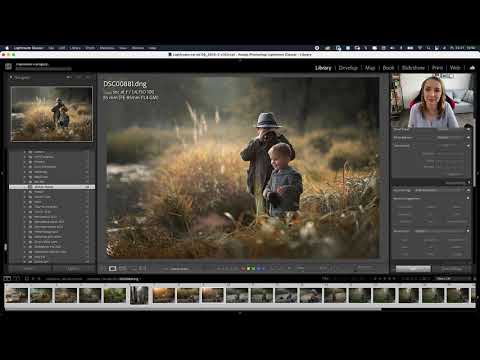This screenshot has width=480, height=360.
Task: Set Navigator zoom to Fit
Action: [x=69, y=77]
